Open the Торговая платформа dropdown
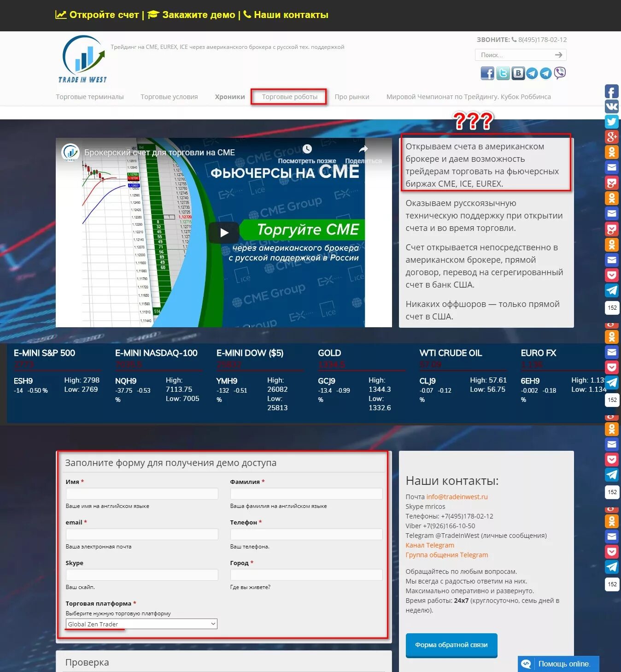Viewport: 621px width, 672px height. coord(141,624)
